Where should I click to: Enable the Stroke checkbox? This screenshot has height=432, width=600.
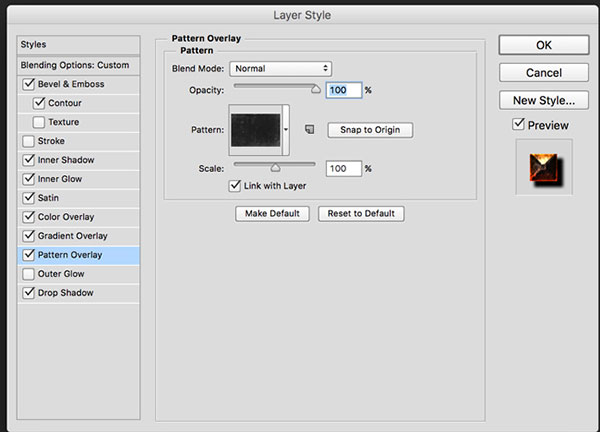pyautogui.click(x=29, y=141)
